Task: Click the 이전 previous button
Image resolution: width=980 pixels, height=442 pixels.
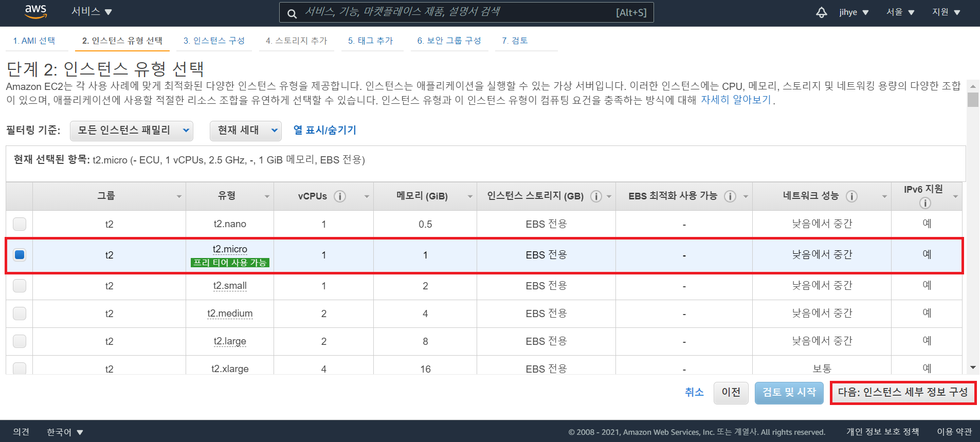Action: (x=731, y=393)
